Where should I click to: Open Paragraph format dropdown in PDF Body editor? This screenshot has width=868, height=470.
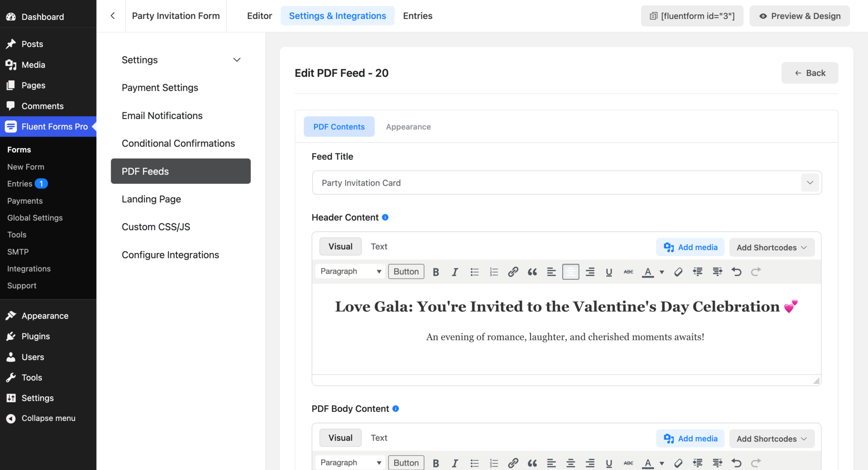click(x=350, y=462)
